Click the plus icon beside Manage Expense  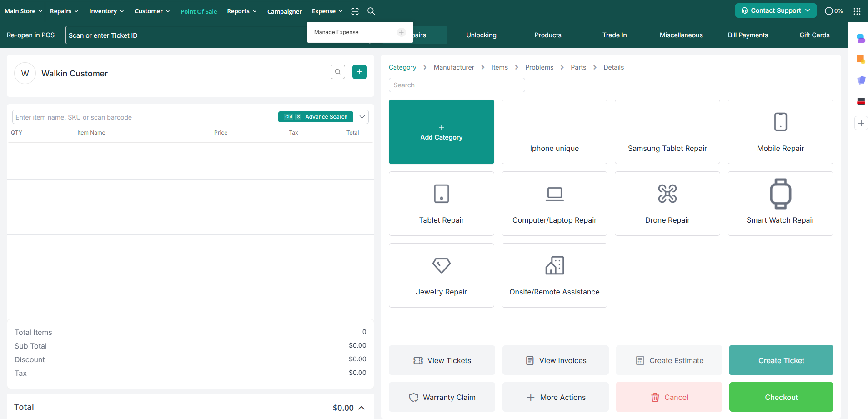click(x=401, y=32)
